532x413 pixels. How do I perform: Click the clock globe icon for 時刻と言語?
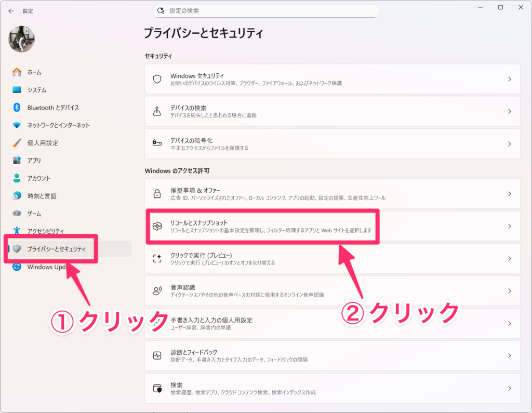[17, 196]
